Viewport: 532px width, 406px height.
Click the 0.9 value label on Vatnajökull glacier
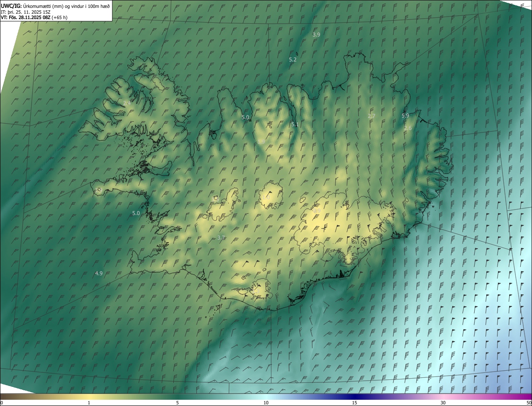(317, 211)
